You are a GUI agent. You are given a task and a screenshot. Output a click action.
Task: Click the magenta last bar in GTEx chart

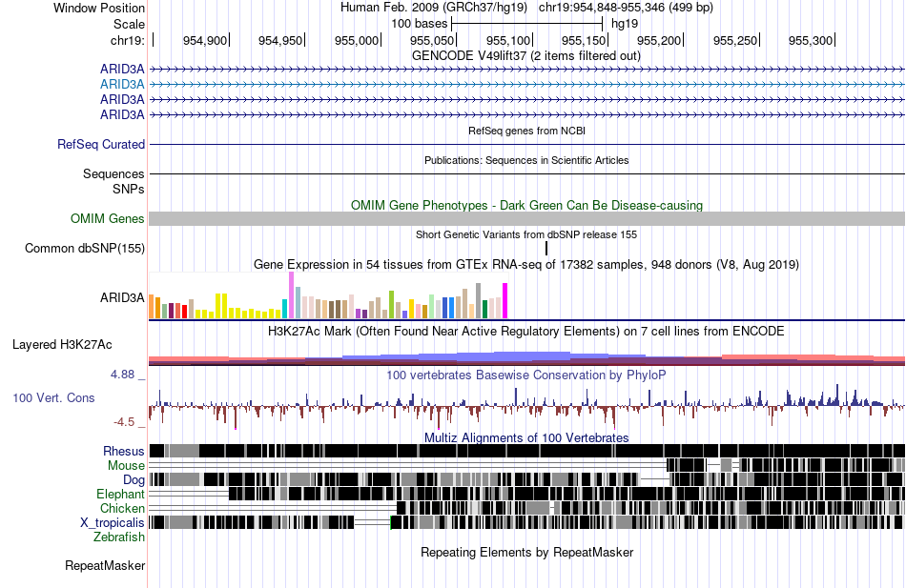pyautogui.click(x=505, y=301)
